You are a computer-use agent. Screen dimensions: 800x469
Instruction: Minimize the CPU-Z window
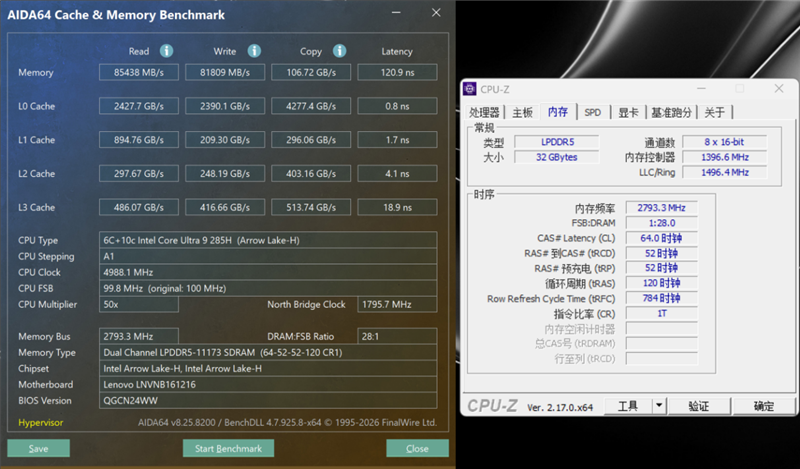[702, 89]
